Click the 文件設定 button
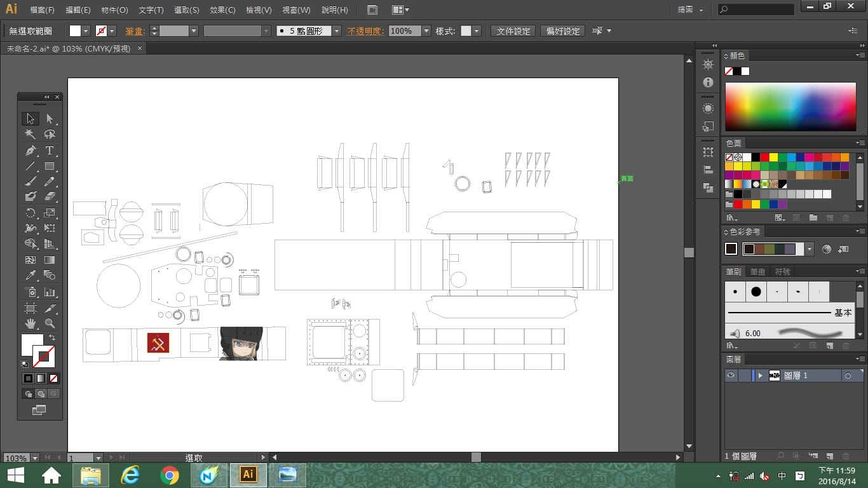The width and height of the screenshot is (868, 488). click(x=513, y=30)
